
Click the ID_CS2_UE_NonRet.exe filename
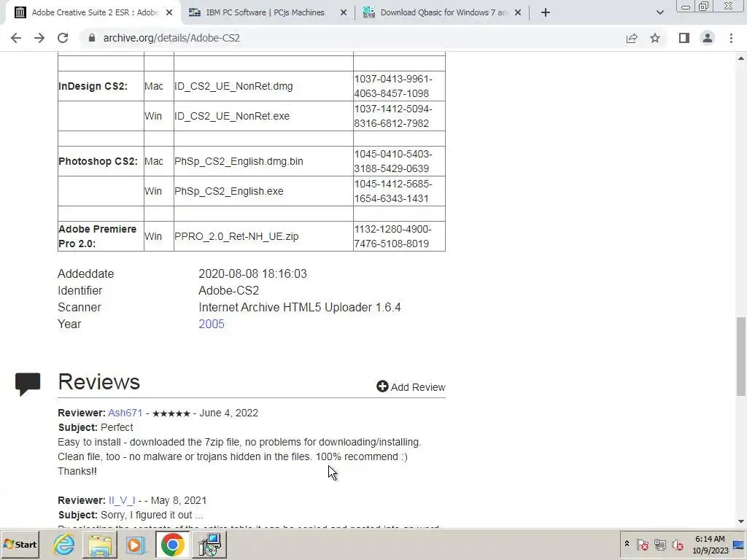[232, 116]
